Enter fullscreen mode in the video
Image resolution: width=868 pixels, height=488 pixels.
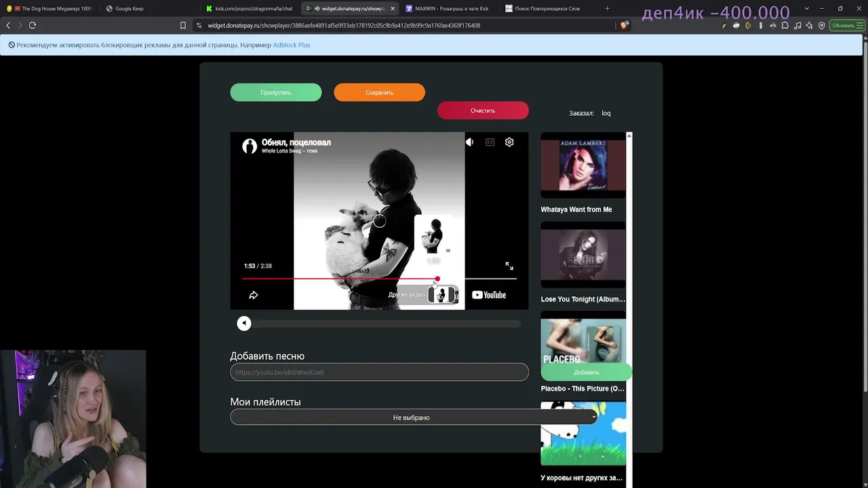coord(509,266)
